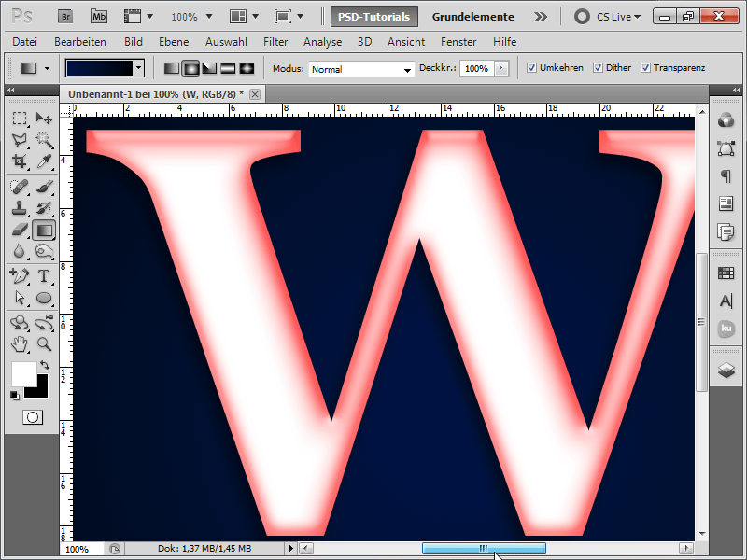
Task: Select the Eyedropper tool
Action: [x=44, y=161]
